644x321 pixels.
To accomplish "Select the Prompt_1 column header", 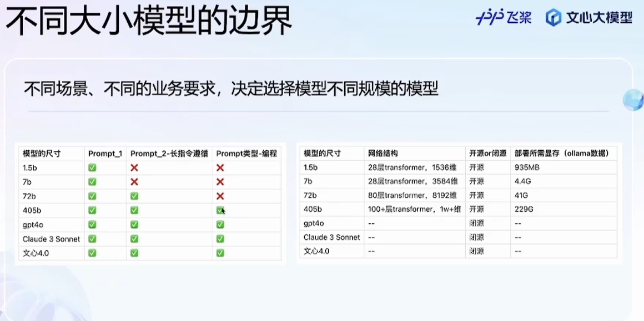I will coord(105,154).
